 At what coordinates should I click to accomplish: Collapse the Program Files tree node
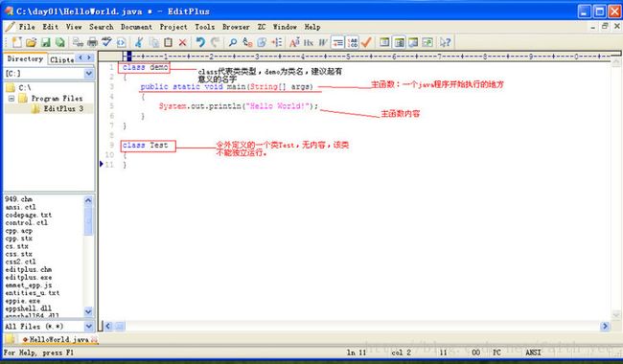click(12, 98)
